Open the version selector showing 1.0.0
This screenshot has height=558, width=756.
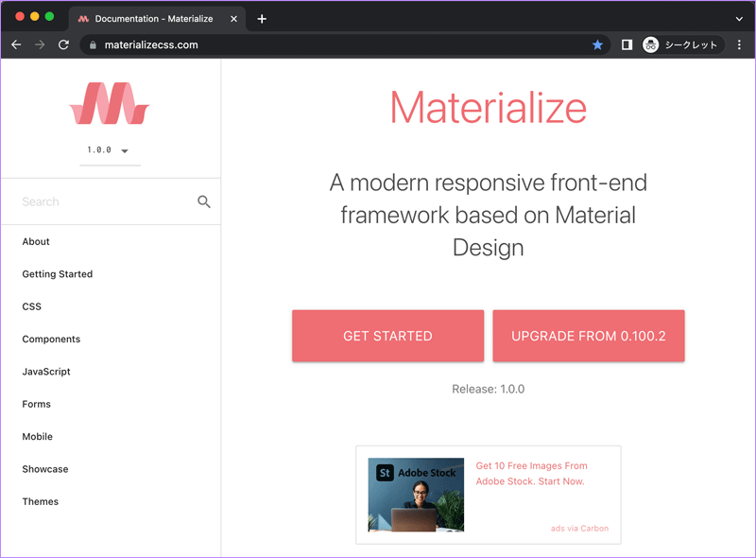pos(110,151)
